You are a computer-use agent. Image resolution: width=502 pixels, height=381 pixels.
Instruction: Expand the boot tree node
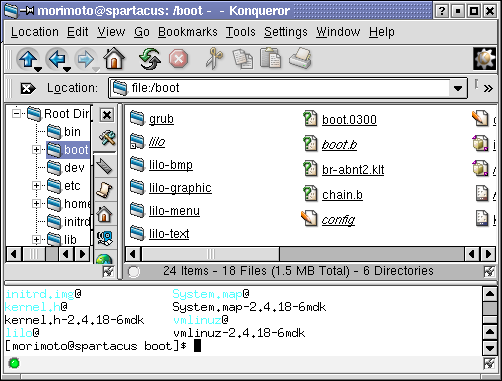(x=36, y=150)
